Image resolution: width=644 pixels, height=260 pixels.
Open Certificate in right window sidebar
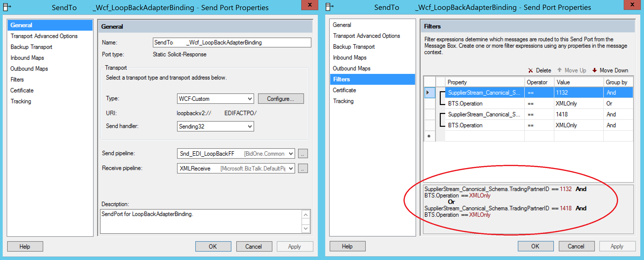point(344,90)
